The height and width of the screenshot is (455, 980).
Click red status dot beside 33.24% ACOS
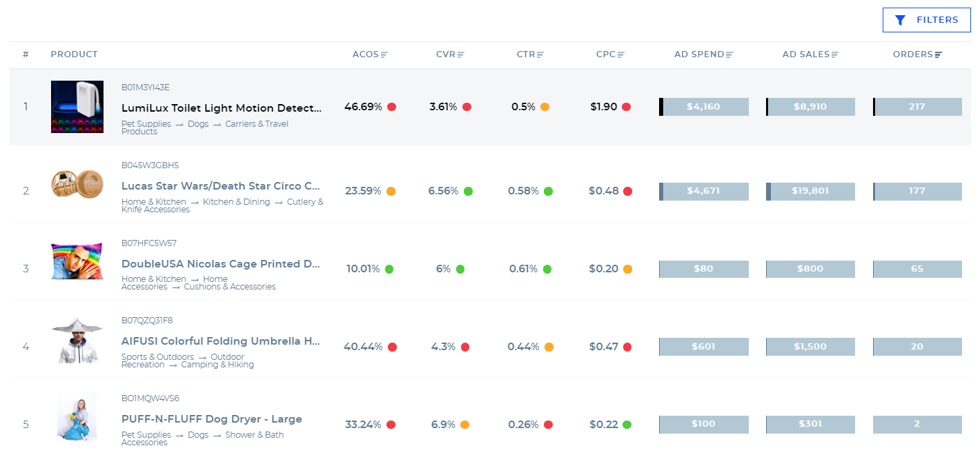pos(391,425)
